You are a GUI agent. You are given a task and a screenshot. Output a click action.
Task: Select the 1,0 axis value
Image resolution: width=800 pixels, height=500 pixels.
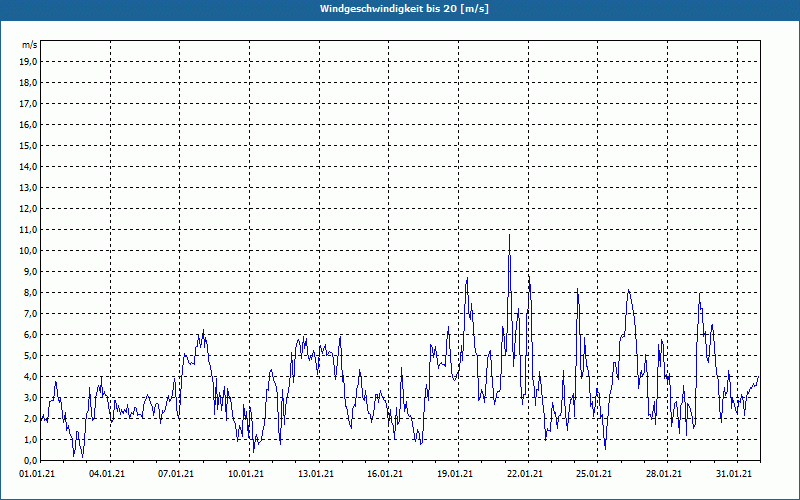(30, 439)
